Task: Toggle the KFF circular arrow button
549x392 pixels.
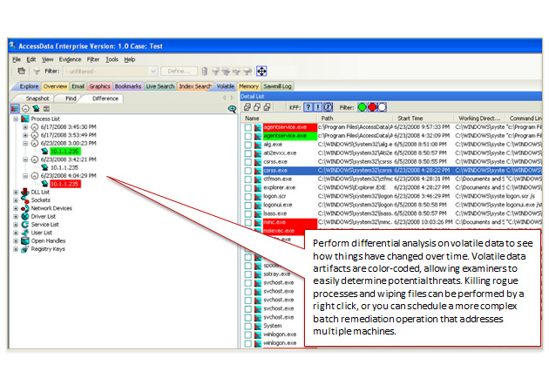Action: tap(328, 107)
